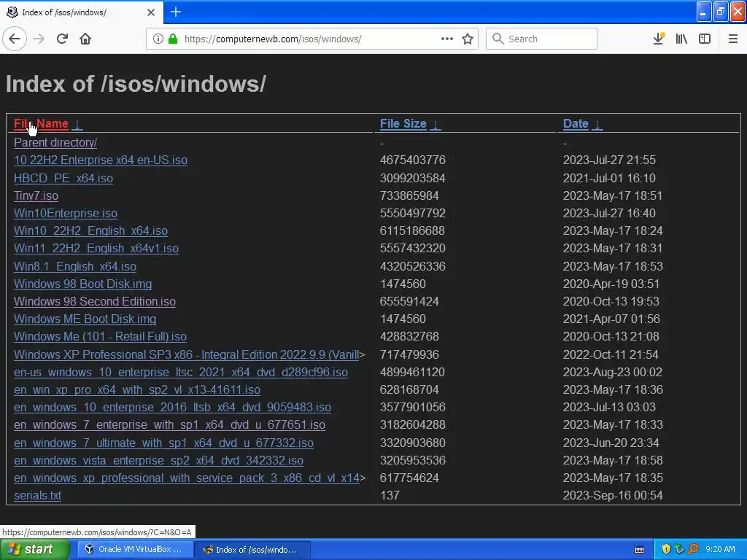Select the Index of /isos/windows/ browser tab

[x=82, y=12]
